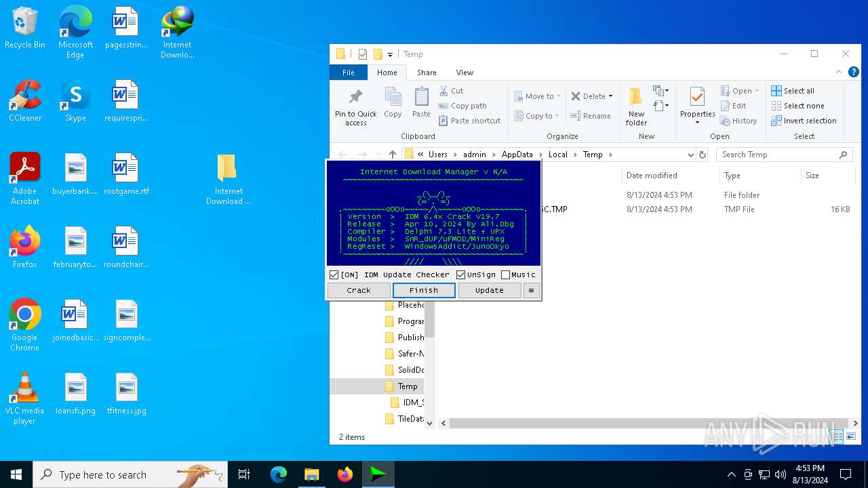Open Quick Access Toolbar customize dropdown
The width and height of the screenshot is (868, 488).
(390, 54)
